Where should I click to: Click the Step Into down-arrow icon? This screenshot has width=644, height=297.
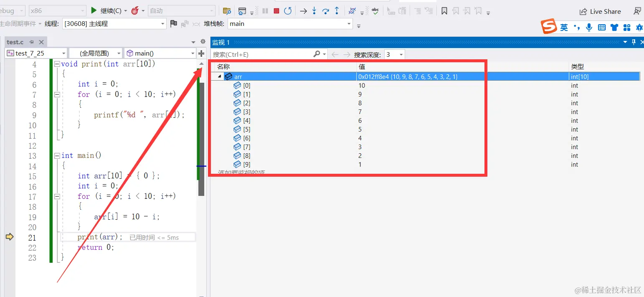pyautogui.click(x=314, y=11)
